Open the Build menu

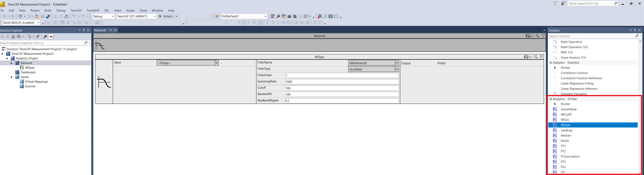click(48, 11)
